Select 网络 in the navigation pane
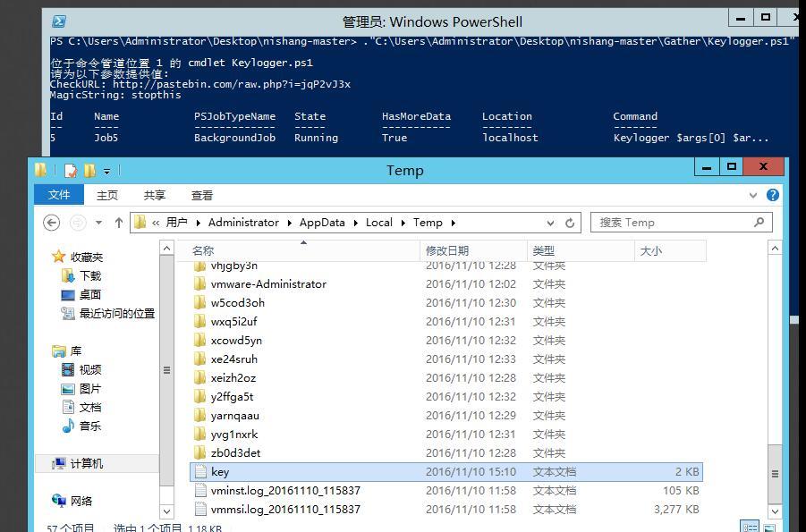Viewport: 806px width, 532px height. (x=81, y=502)
